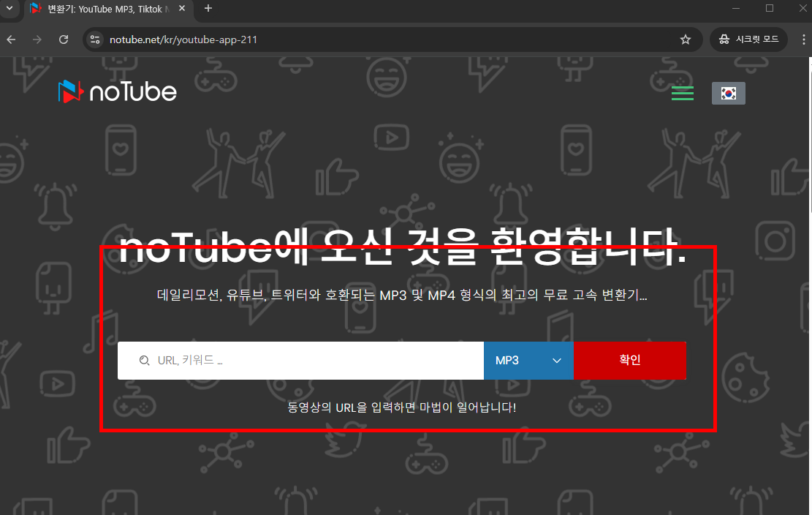Image resolution: width=812 pixels, height=515 pixels.
Task: Open the Korean flag language selector
Action: point(728,93)
